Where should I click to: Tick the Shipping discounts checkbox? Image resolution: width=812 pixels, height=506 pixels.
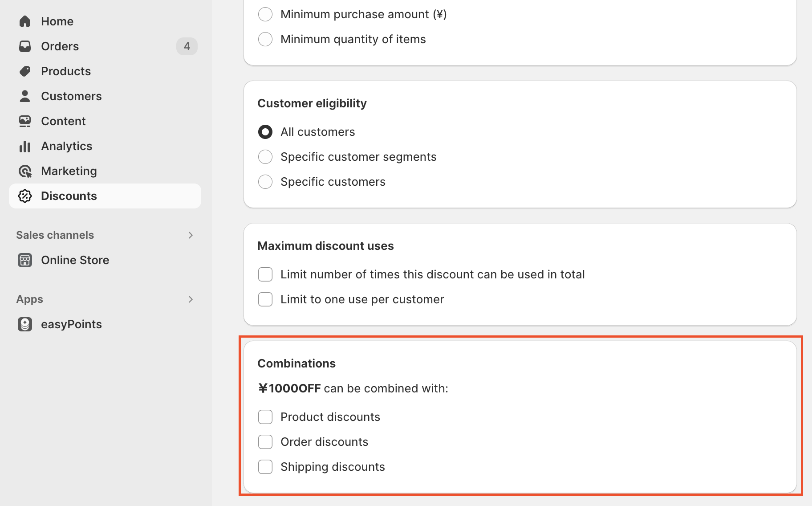(x=265, y=467)
